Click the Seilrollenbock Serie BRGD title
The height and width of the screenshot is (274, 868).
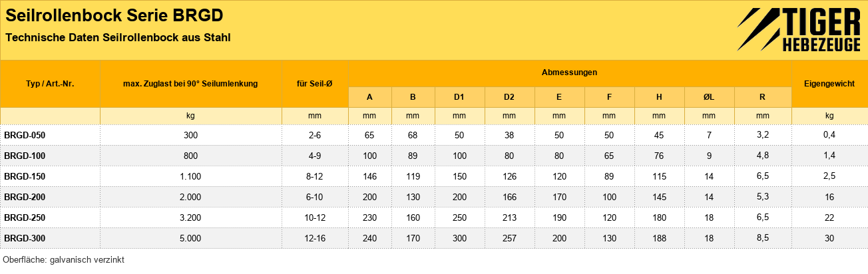[114, 15]
